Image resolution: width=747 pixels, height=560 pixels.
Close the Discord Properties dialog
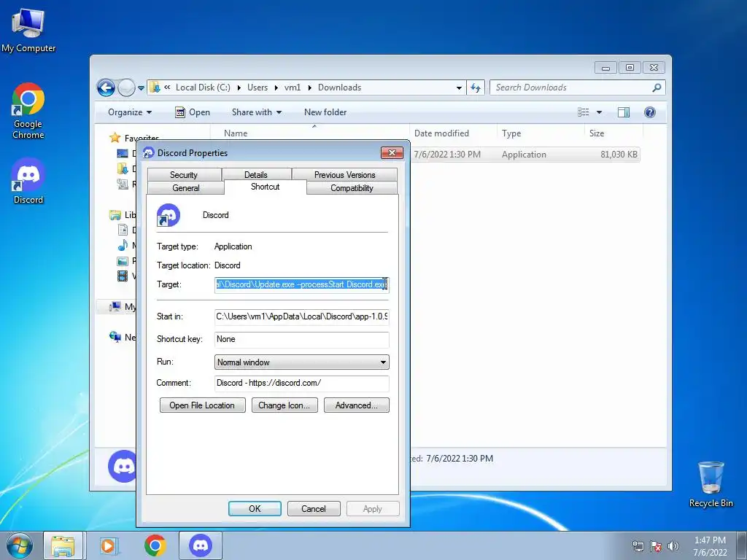pos(392,153)
